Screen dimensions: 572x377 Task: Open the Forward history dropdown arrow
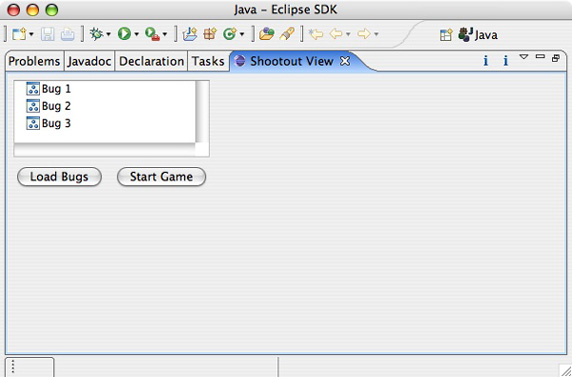click(376, 35)
